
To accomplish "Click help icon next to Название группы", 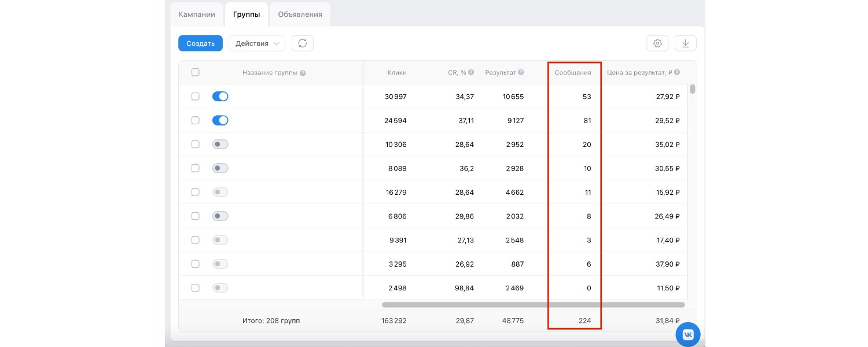I will [x=303, y=73].
